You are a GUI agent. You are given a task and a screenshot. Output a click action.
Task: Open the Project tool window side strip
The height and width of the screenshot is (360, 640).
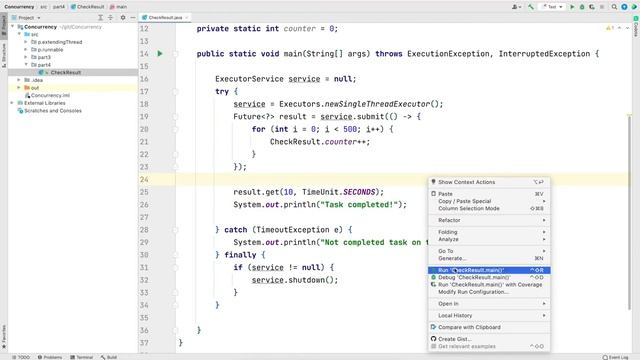point(4,26)
